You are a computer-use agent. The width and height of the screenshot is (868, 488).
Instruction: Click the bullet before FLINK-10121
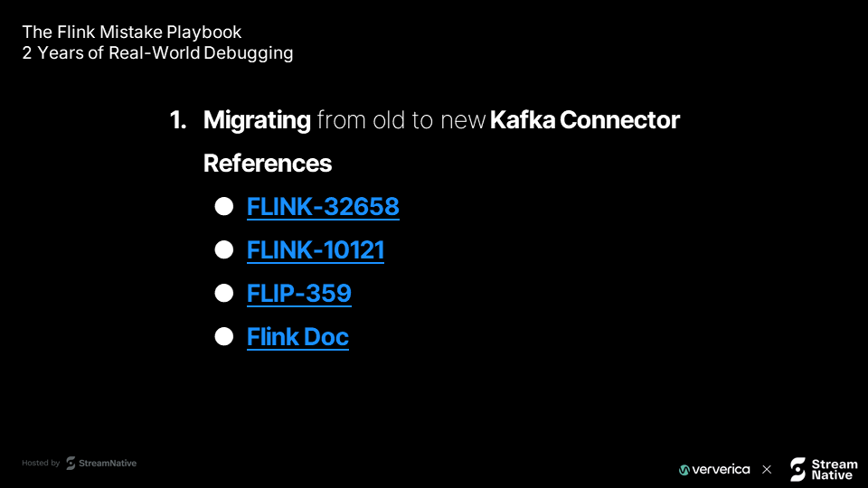click(223, 249)
